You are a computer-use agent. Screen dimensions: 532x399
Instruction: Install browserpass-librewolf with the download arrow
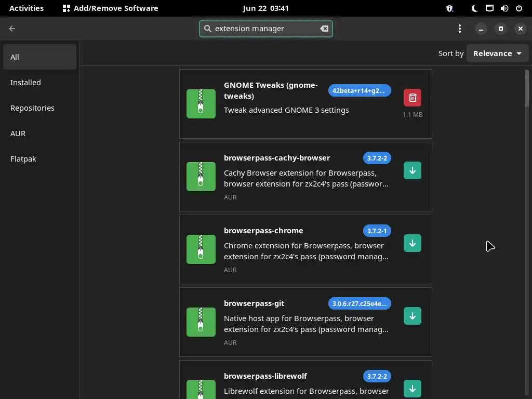coord(412,389)
